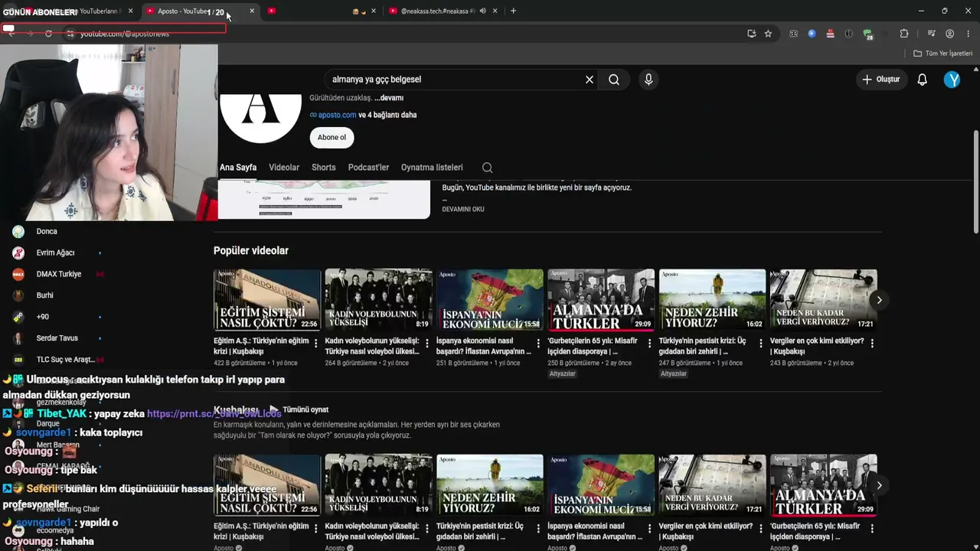The height and width of the screenshot is (551, 980).
Task: Click the Oluştur create button
Action: click(x=881, y=80)
